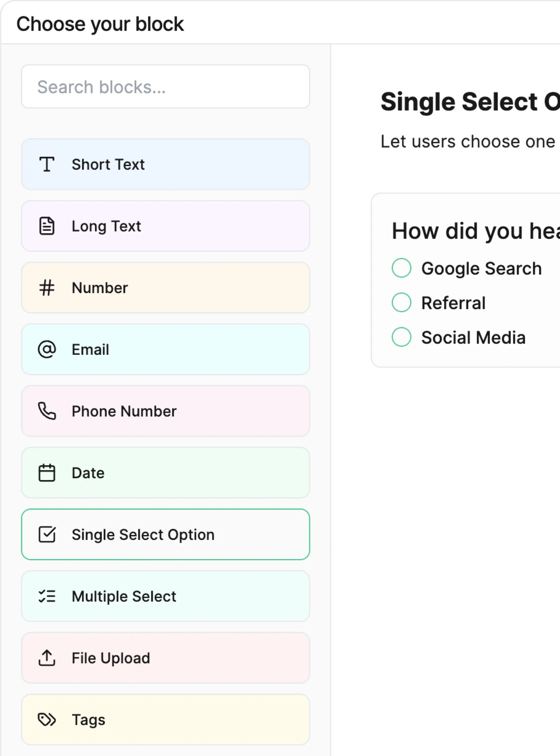Image resolution: width=560 pixels, height=756 pixels.
Task: Click the Social Media option label
Action: pos(473,337)
